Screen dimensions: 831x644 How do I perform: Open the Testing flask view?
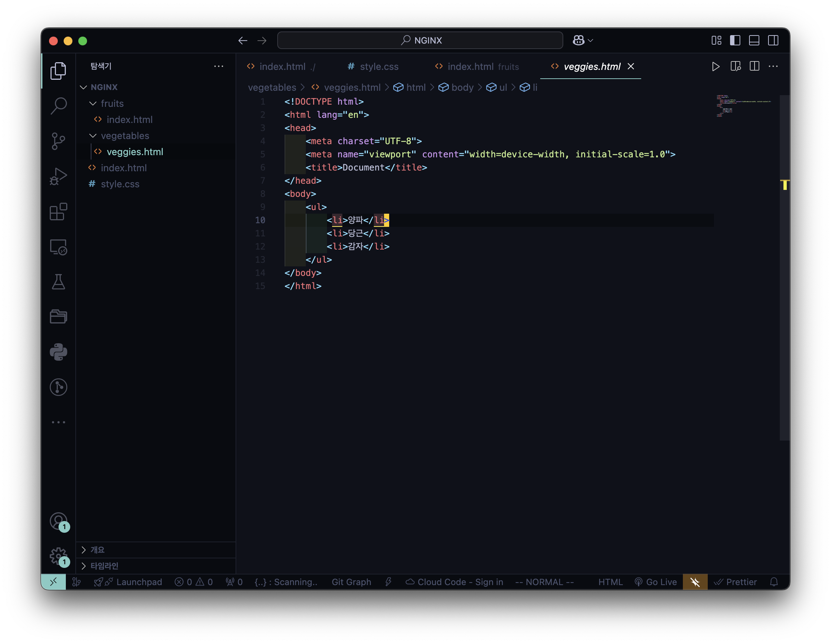[58, 282]
